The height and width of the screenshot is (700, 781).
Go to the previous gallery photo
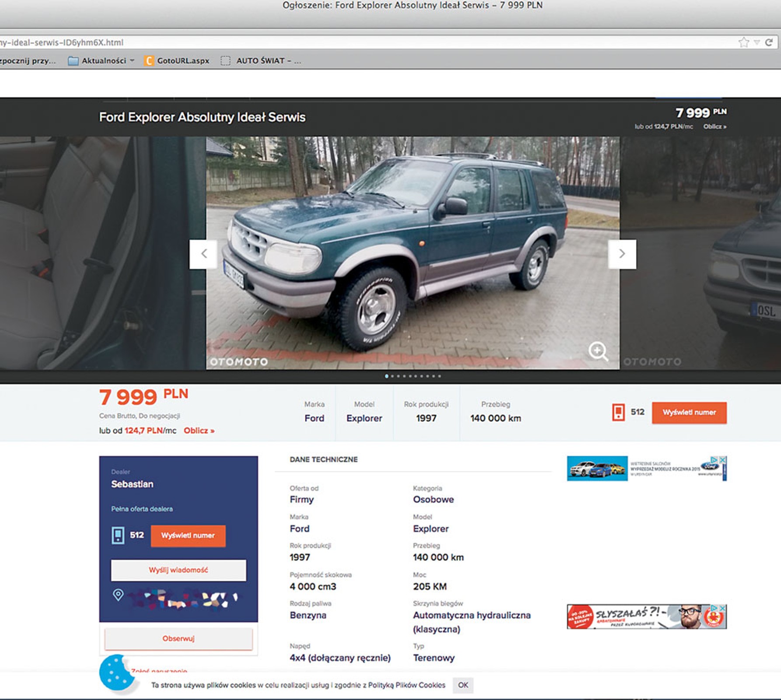pos(203,254)
